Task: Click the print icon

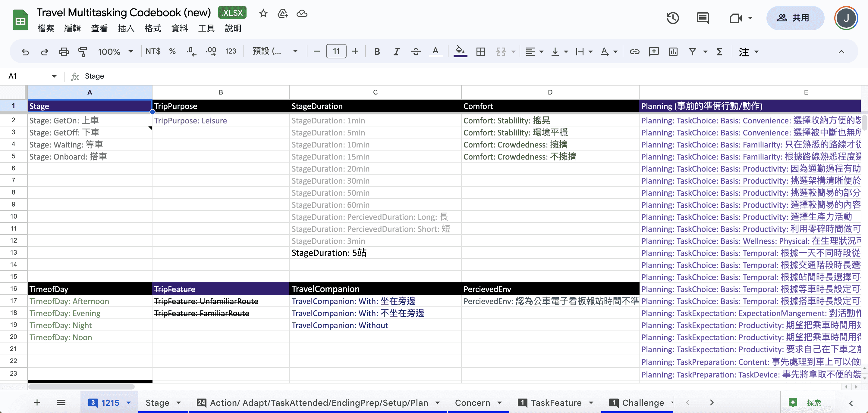Action: pyautogui.click(x=64, y=52)
